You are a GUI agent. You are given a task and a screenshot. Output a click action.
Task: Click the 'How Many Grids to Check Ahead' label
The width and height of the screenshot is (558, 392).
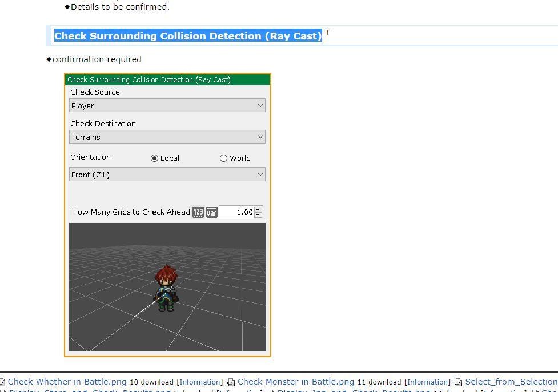[131, 212]
